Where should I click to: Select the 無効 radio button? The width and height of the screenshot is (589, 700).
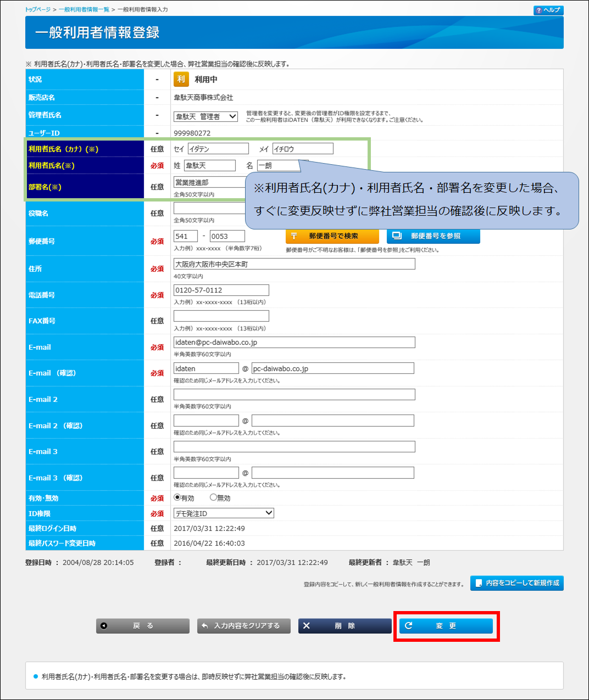click(213, 497)
